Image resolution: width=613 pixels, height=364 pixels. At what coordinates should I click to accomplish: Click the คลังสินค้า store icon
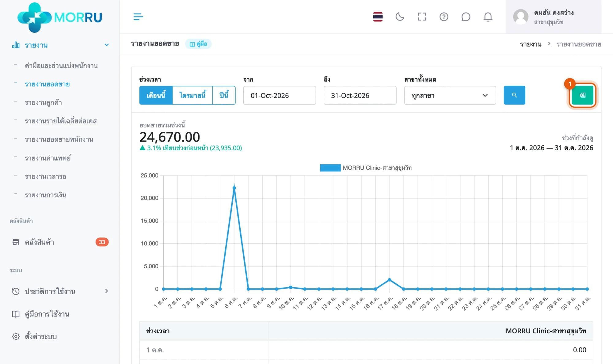[x=16, y=242]
